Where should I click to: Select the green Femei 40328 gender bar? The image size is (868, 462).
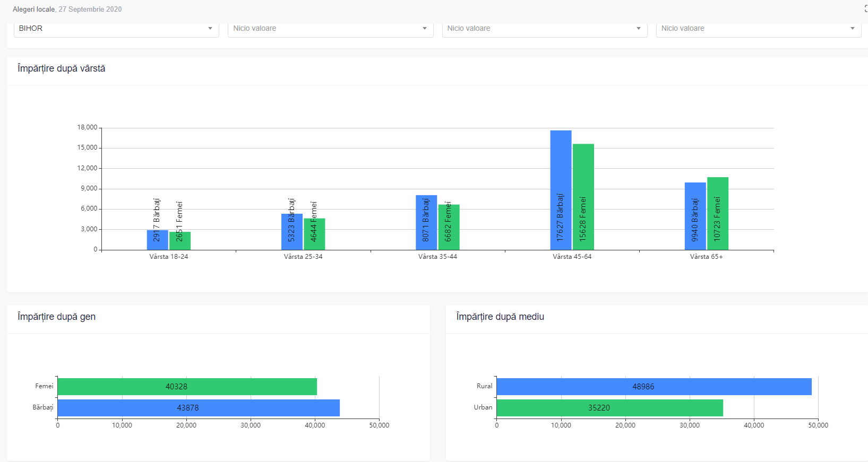(187, 387)
